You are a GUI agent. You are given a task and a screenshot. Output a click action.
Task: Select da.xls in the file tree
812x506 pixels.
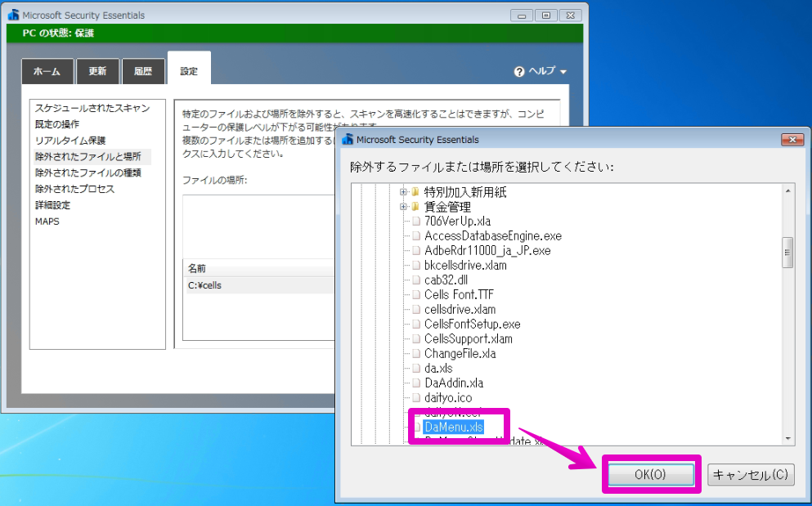point(438,369)
